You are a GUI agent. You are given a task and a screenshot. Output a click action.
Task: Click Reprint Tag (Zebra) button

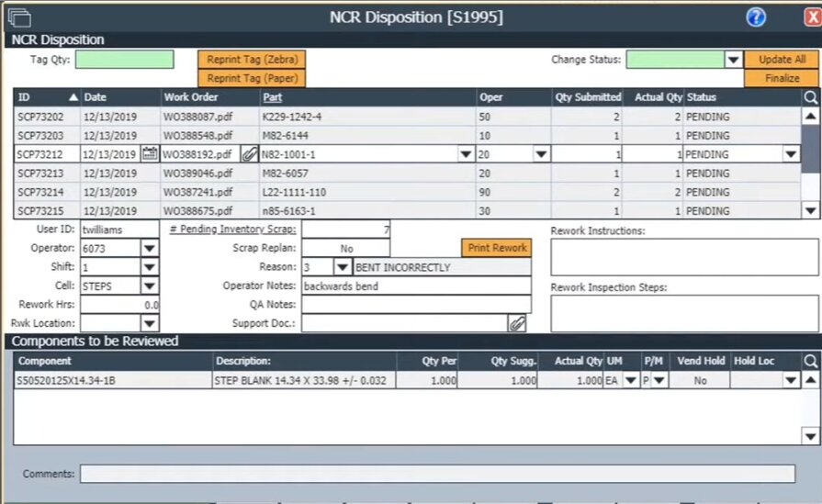(x=252, y=59)
